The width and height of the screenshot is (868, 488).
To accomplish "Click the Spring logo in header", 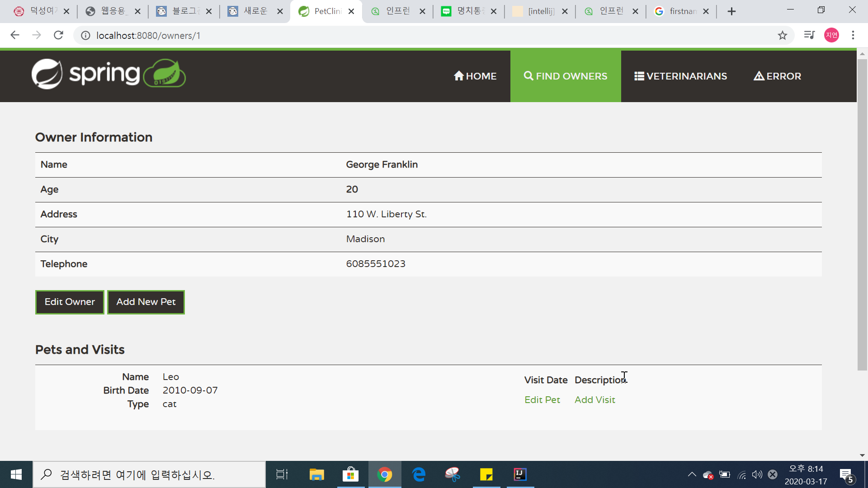I will (108, 74).
